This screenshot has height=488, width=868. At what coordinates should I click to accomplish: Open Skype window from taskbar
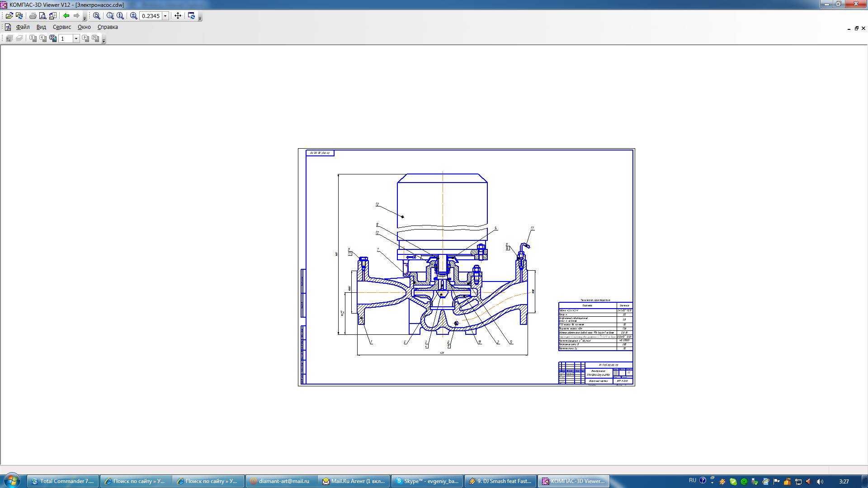click(x=427, y=481)
